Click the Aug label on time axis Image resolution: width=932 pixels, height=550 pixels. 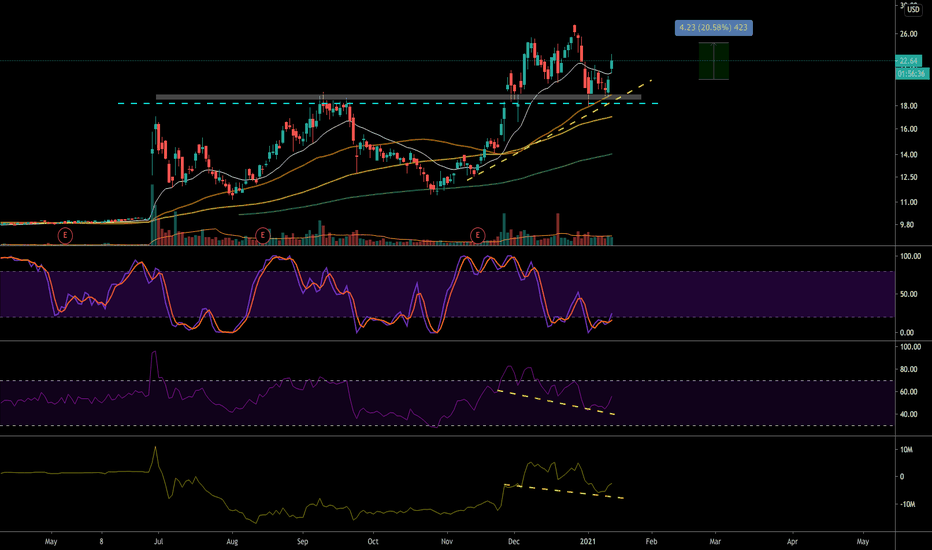click(x=232, y=541)
